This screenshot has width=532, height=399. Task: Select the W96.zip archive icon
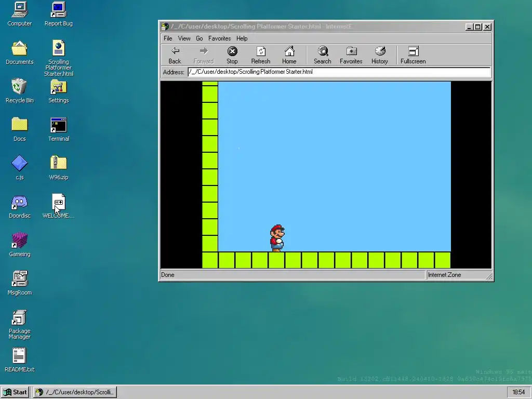tap(59, 168)
